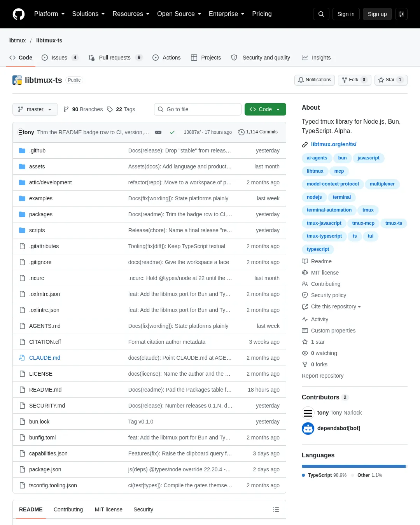Click Report repository link
Image resolution: width=420 pixels, height=525 pixels.
[x=323, y=376]
